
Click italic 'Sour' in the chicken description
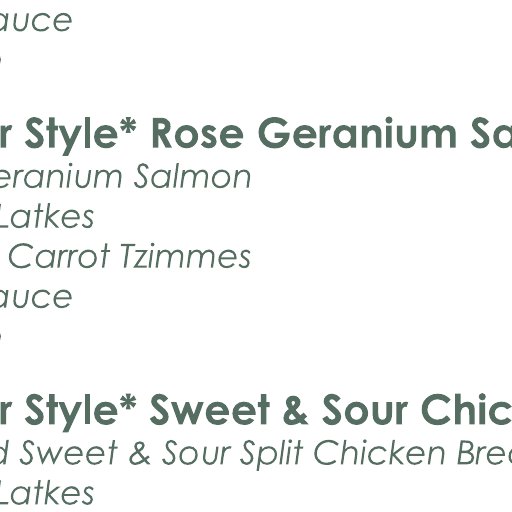196,453
